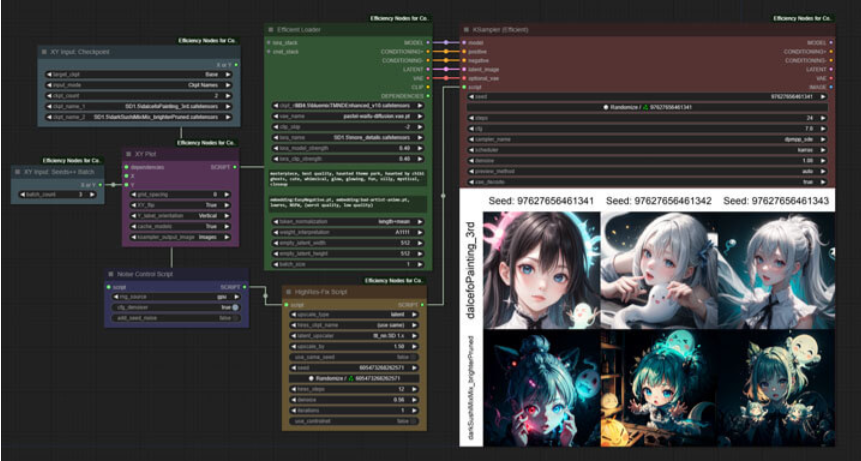This screenshot has width=861, height=461.
Task: Open the lora_name dropdown in Efficient Loader
Action: pos(348,138)
